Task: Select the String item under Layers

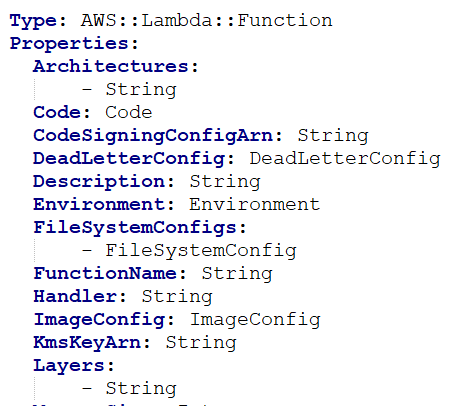Action: point(141,389)
